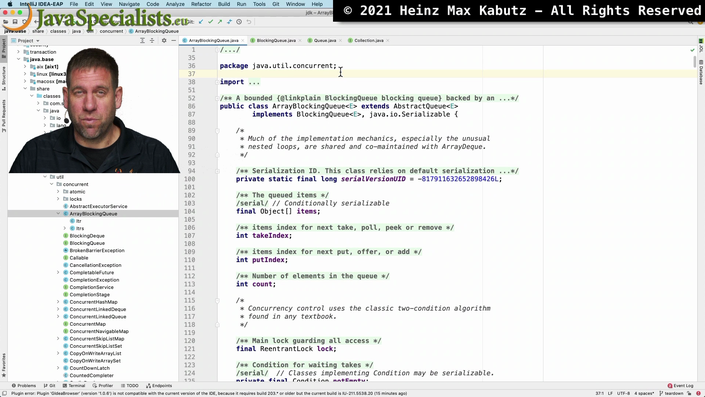
Task: Open the Event Log
Action: pos(681,385)
